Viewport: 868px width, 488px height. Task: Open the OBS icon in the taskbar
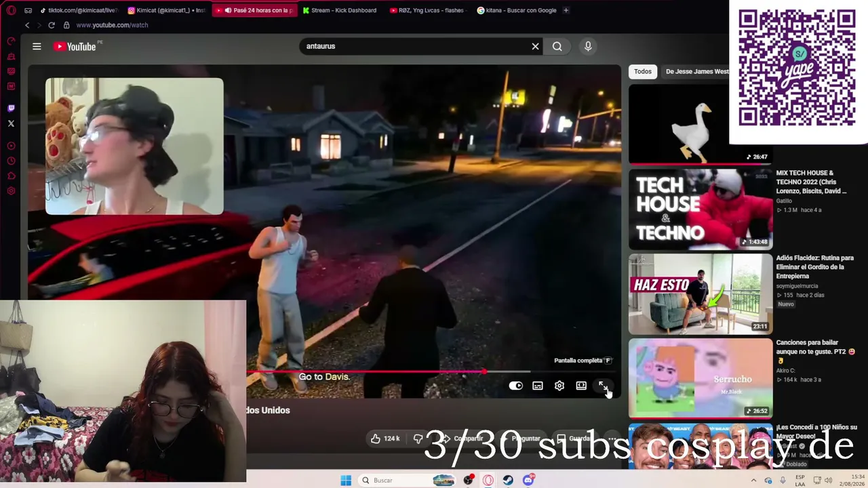click(469, 481)
